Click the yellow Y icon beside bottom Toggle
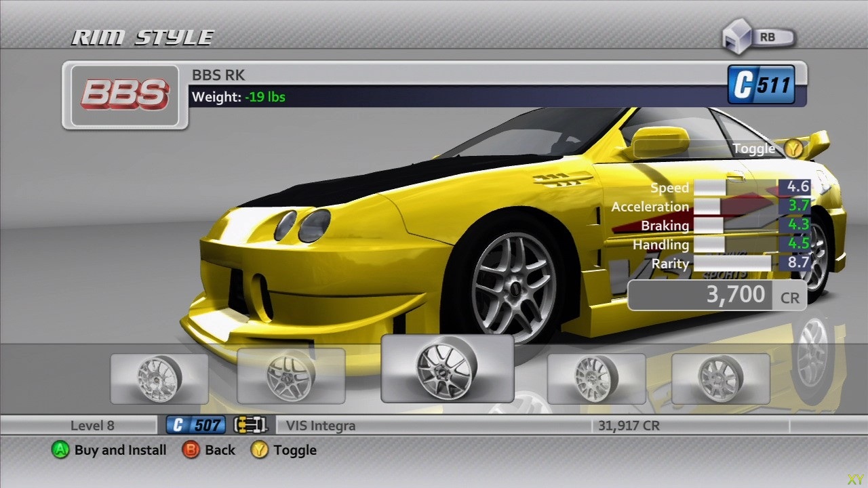Viewport: 868px width, 488px height. click(x=259, y=450)
